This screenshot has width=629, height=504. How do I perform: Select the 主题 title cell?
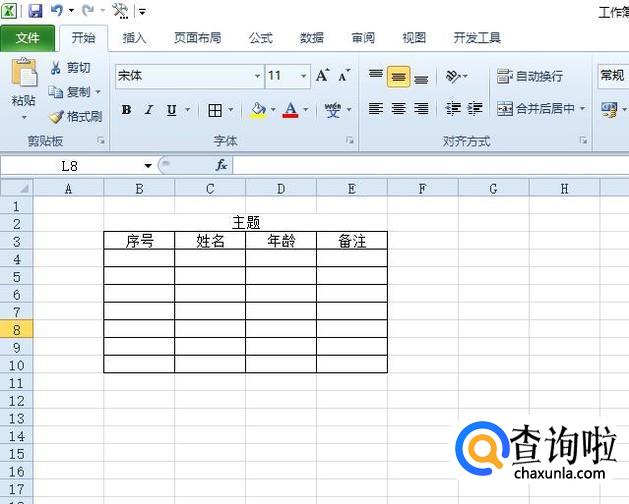point(246,222)
